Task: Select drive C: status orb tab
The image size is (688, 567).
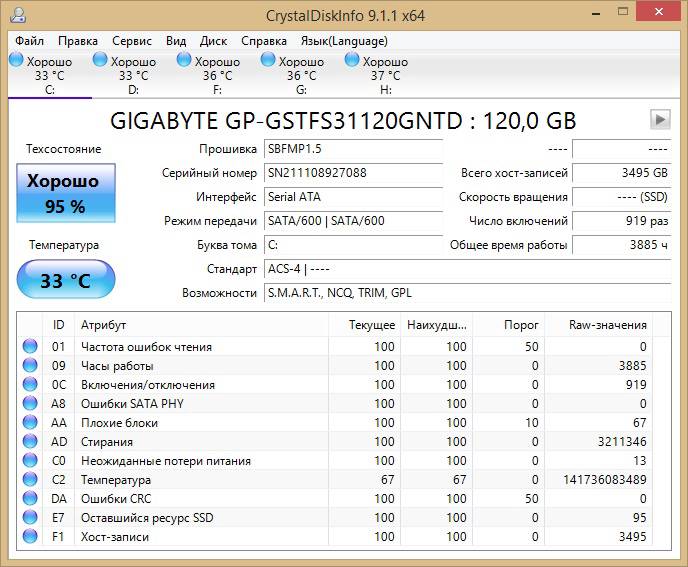Action: coord(17,61)
